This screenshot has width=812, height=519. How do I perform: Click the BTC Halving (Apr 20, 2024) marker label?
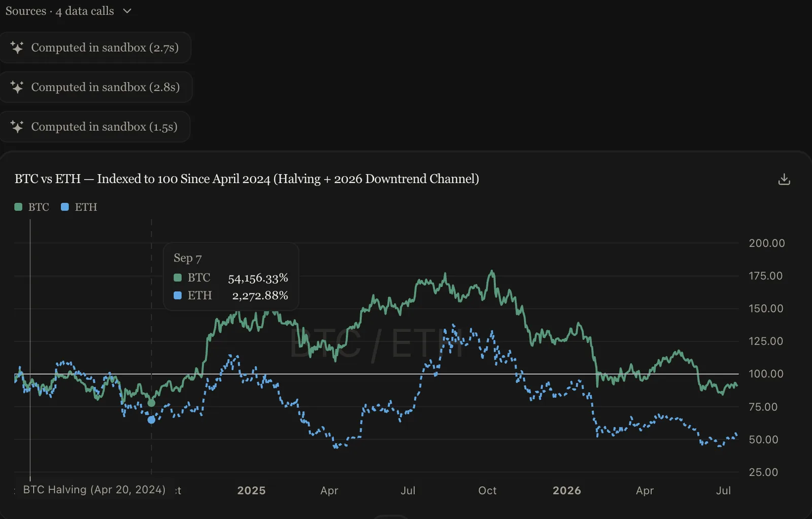94,490
